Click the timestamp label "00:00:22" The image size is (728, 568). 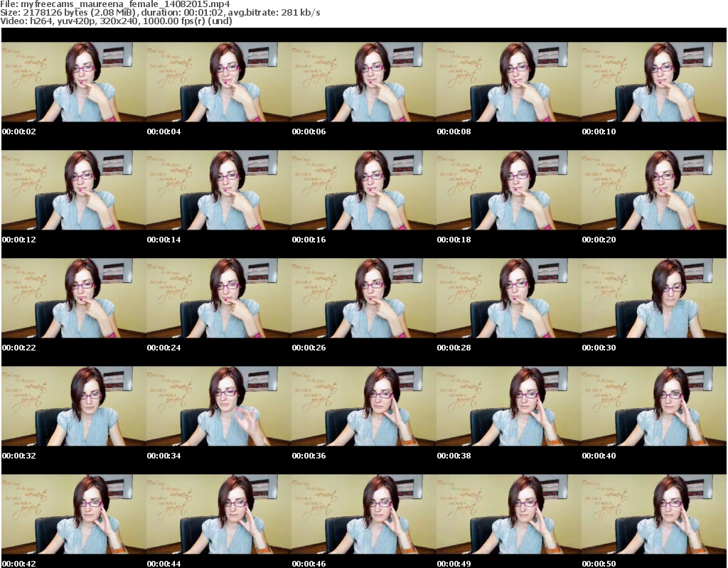(19, 348)
